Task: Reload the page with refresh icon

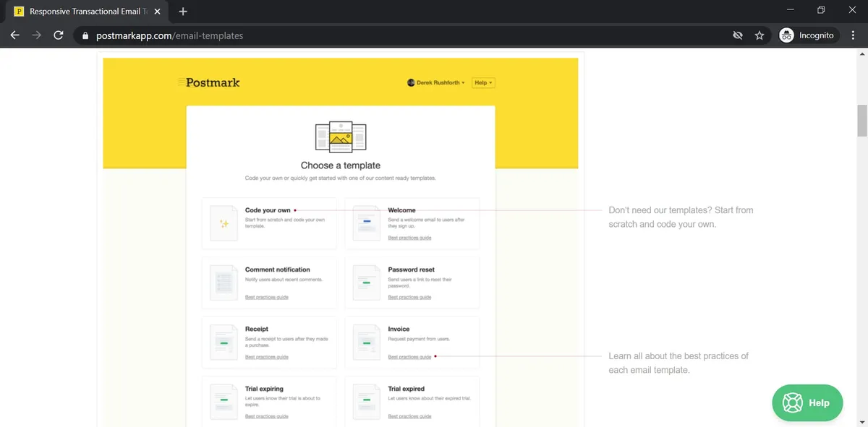Action: click(x=59, y=35)
